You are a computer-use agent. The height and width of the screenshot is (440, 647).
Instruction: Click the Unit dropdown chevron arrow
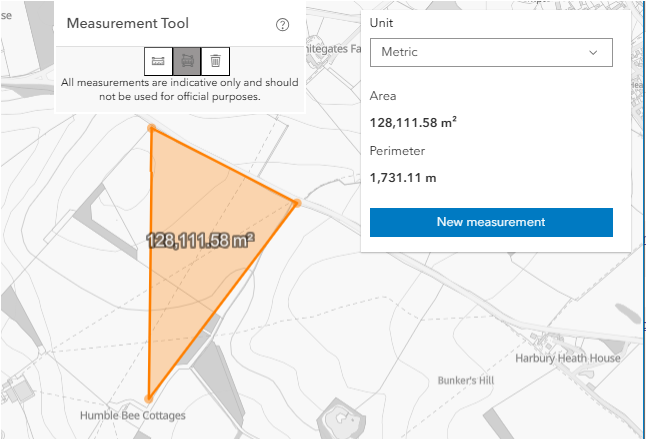tap(594, 52)
